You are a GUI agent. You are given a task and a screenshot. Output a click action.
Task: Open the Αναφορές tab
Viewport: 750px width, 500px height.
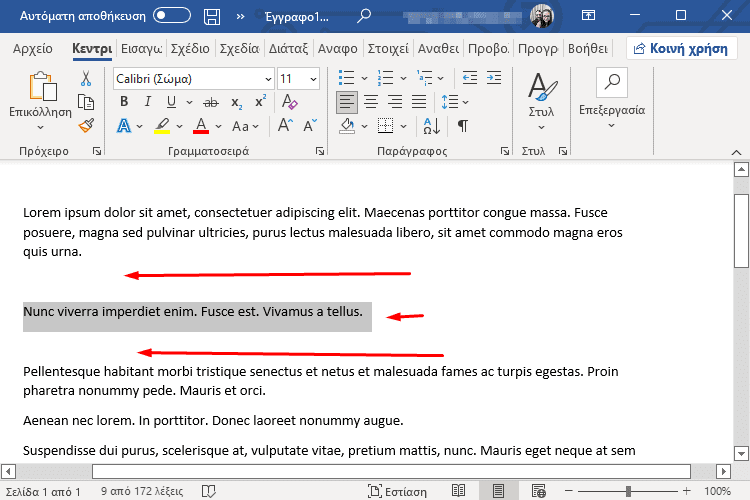pyautogui.click(x=338, y=49)
